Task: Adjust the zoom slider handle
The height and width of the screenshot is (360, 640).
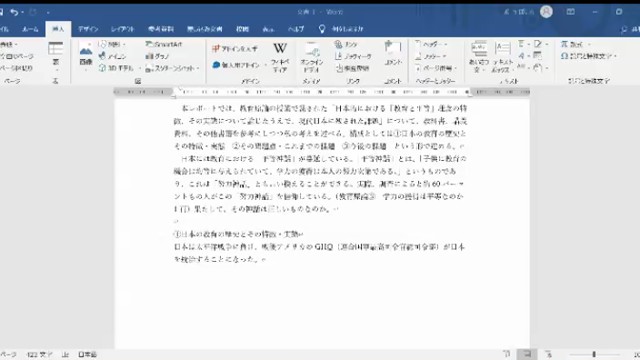Action: coord(594,354)
